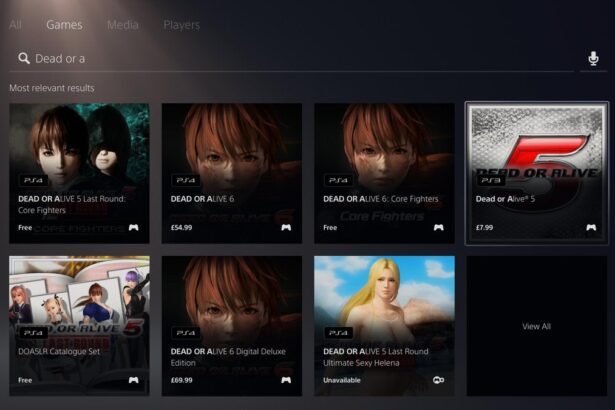615x410 pixels.
Task: Open the Media tab
Action: [122, 25]
